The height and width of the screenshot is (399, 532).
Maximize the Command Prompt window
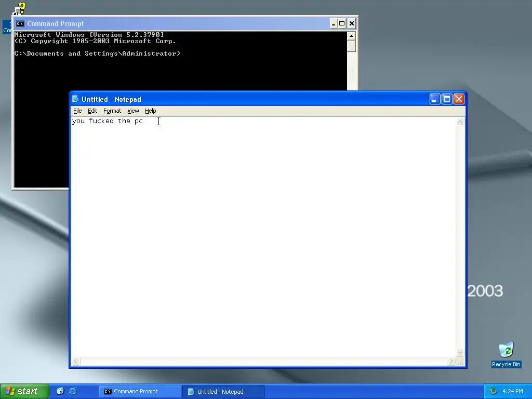pos(342,24)
